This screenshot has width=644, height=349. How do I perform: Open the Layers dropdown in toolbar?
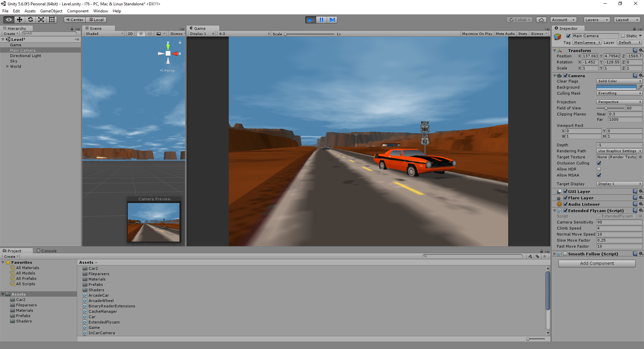coord(597,20)
